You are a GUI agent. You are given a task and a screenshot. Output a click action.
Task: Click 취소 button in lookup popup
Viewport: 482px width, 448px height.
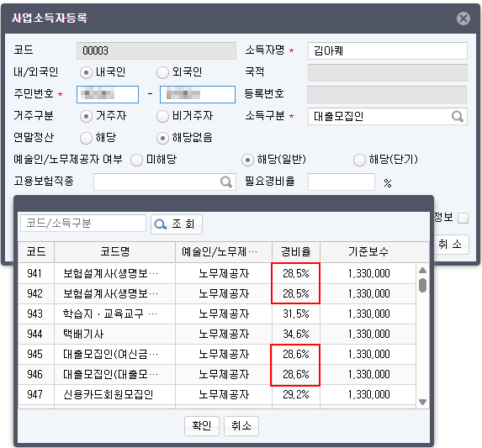pyautogui.click(x=241, y=426)
